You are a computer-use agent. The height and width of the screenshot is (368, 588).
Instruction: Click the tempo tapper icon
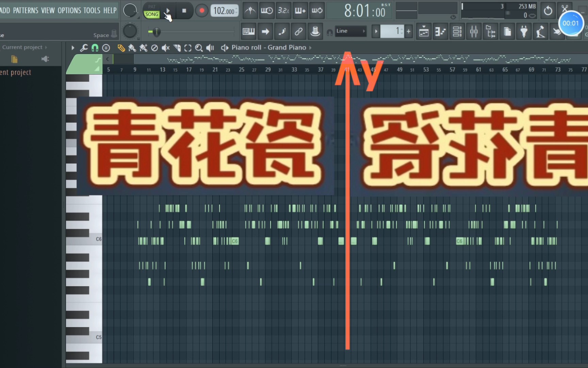coord(541,32)
